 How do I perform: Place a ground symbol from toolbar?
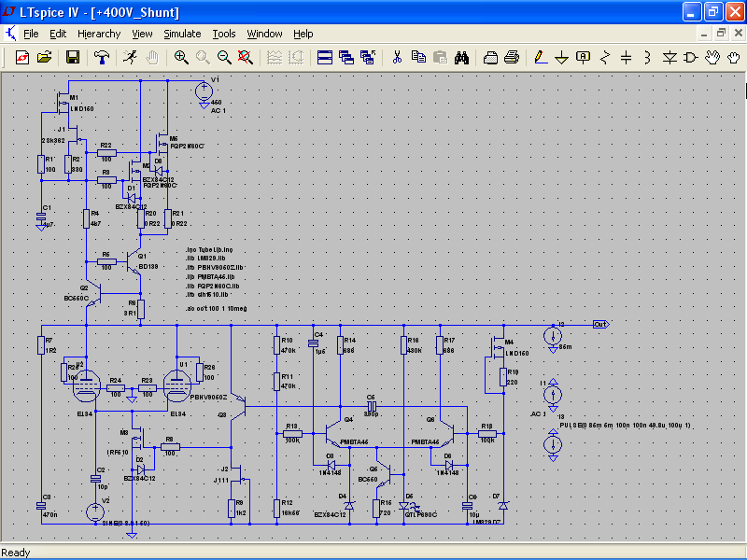pos(562,58)
